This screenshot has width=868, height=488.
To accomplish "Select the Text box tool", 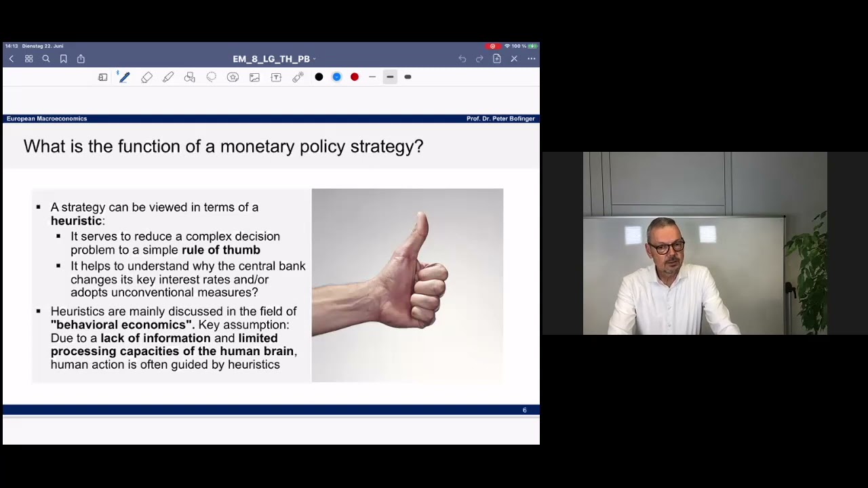I will 276,77.
